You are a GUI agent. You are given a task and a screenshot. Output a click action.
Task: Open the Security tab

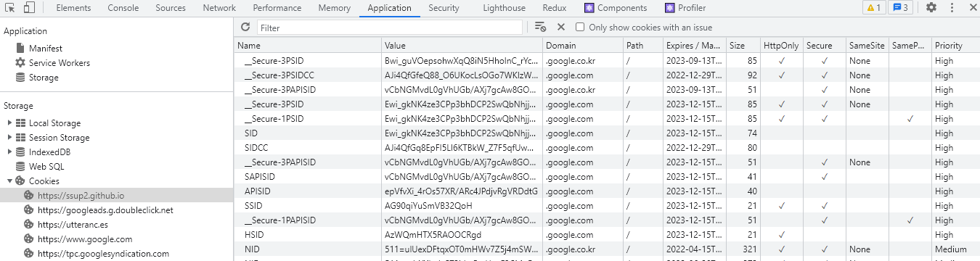pos(444,8)
